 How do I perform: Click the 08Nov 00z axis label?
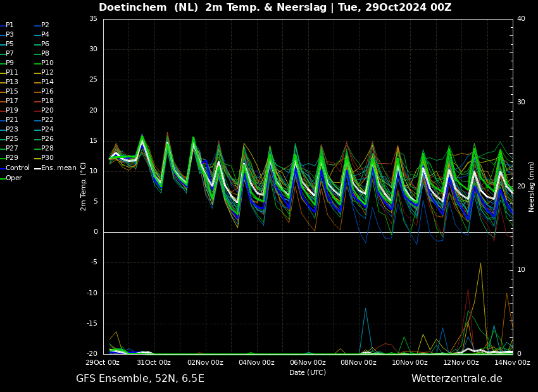click(358, 362)
